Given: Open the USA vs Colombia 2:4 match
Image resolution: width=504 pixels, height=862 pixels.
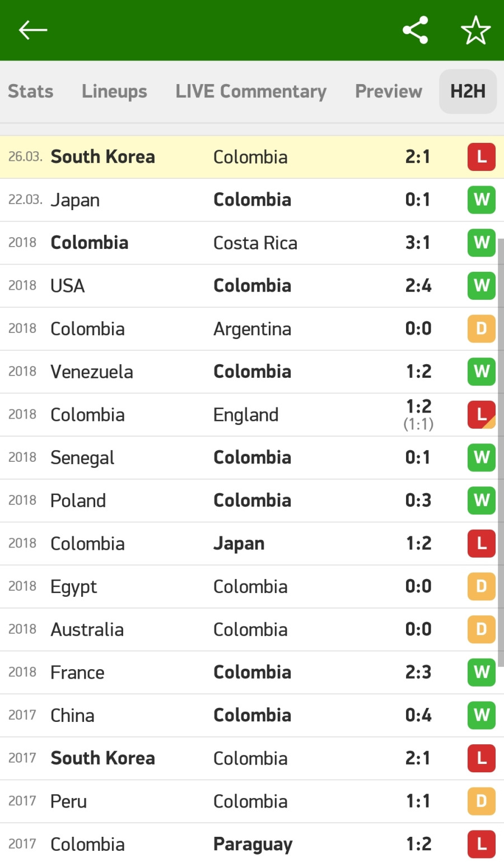Looking at the screenshot, I should (x=252, y=286).
